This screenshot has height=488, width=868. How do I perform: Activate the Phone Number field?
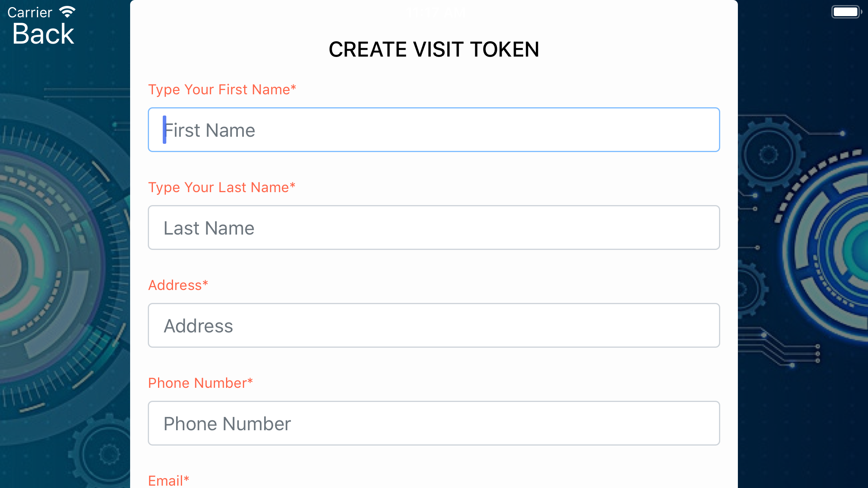(x=434, y=423)
